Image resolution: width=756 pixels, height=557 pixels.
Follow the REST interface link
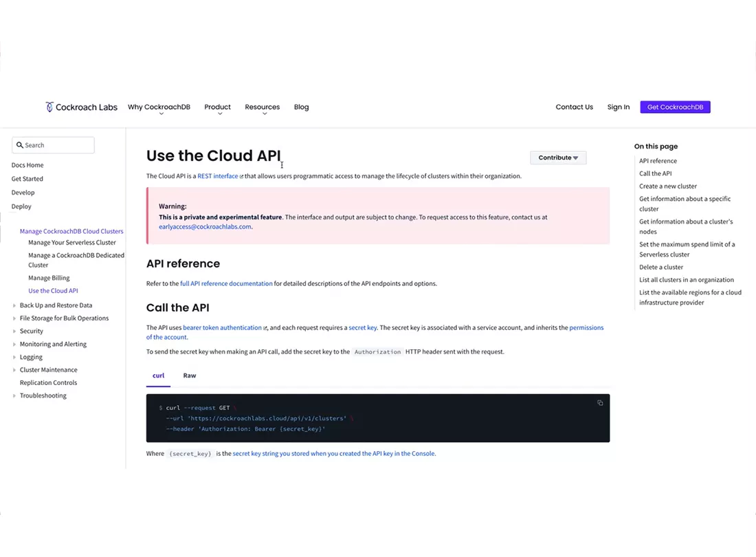pyautogui.click(x=217, y=176)
